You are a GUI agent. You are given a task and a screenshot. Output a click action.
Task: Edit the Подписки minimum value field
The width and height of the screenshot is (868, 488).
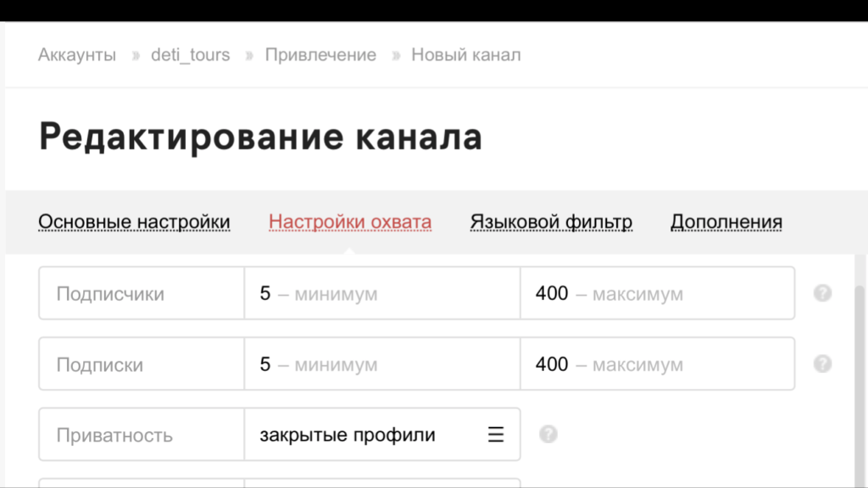click(381, 365)
